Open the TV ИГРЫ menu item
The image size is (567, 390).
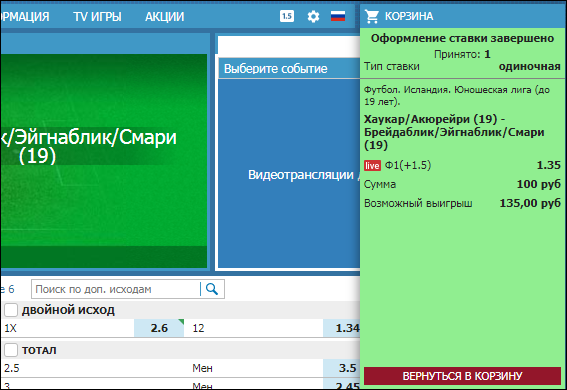click(x=97, y=17)
